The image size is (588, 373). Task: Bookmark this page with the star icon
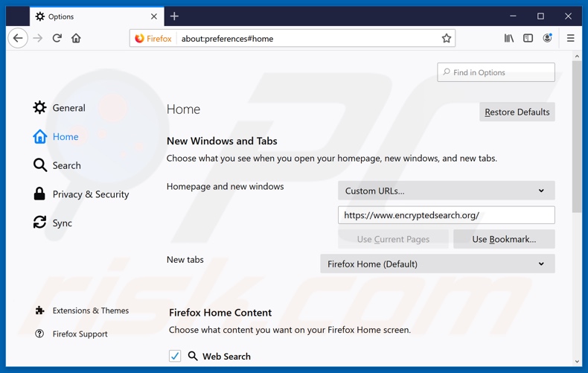tap(447, 38)
